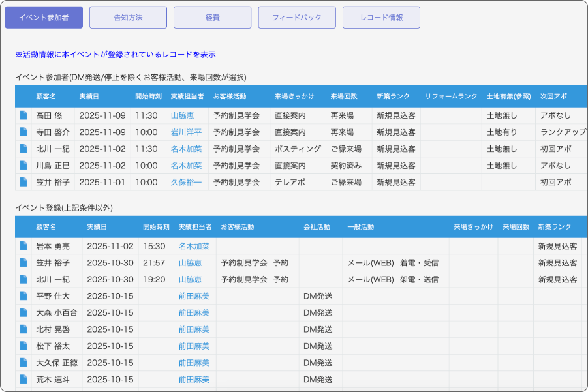Click the document icon beside 大久保 正徳

(x=23, y=363)
